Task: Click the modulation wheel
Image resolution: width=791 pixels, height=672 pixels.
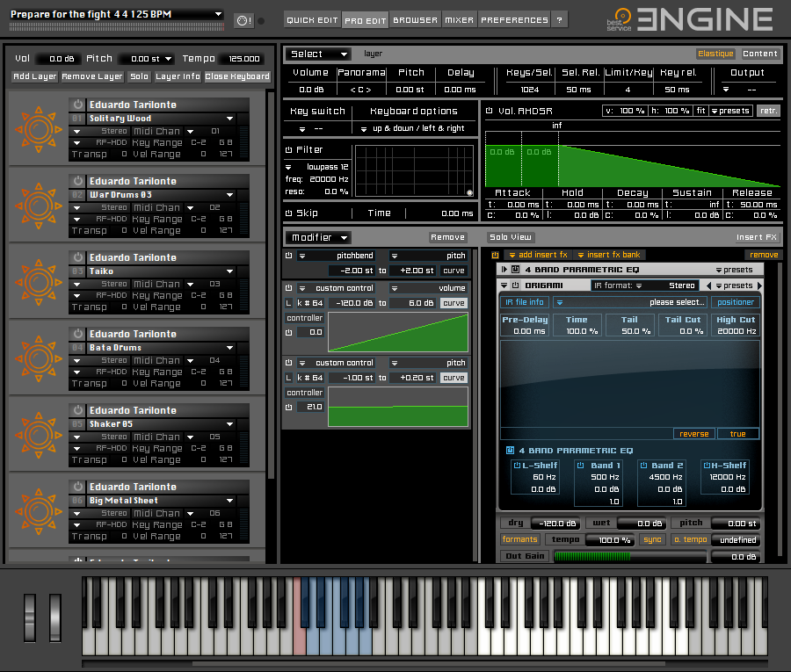Action: click(x=55, y=618)
